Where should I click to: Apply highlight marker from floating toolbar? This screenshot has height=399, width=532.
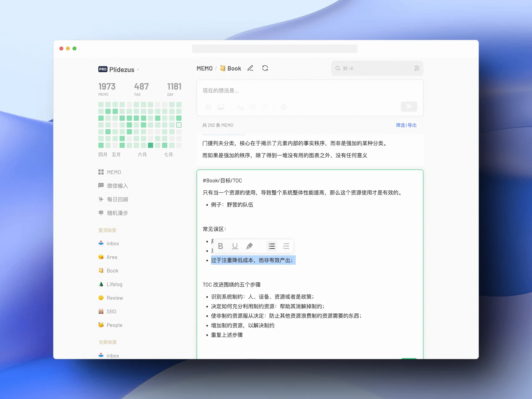[250, 246]
